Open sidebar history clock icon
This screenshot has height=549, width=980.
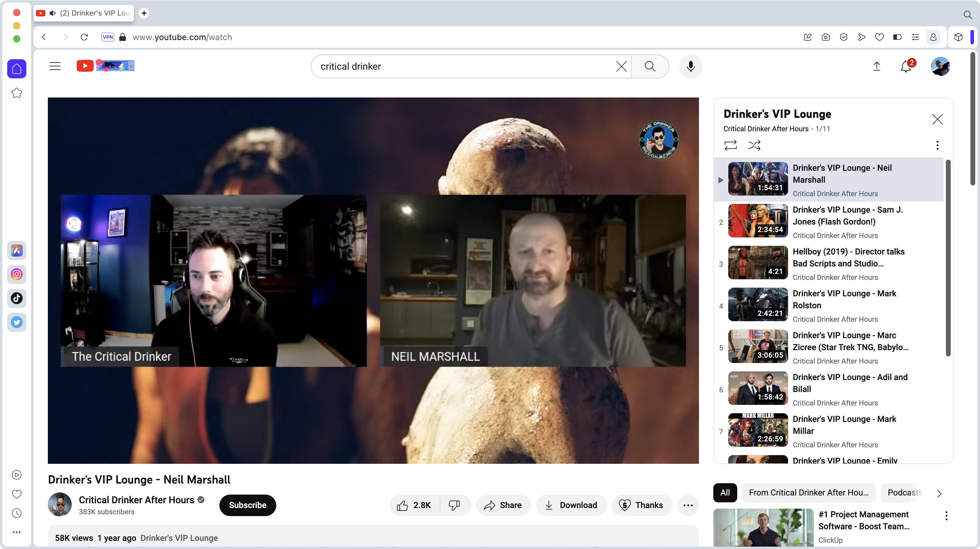(17, 513)
